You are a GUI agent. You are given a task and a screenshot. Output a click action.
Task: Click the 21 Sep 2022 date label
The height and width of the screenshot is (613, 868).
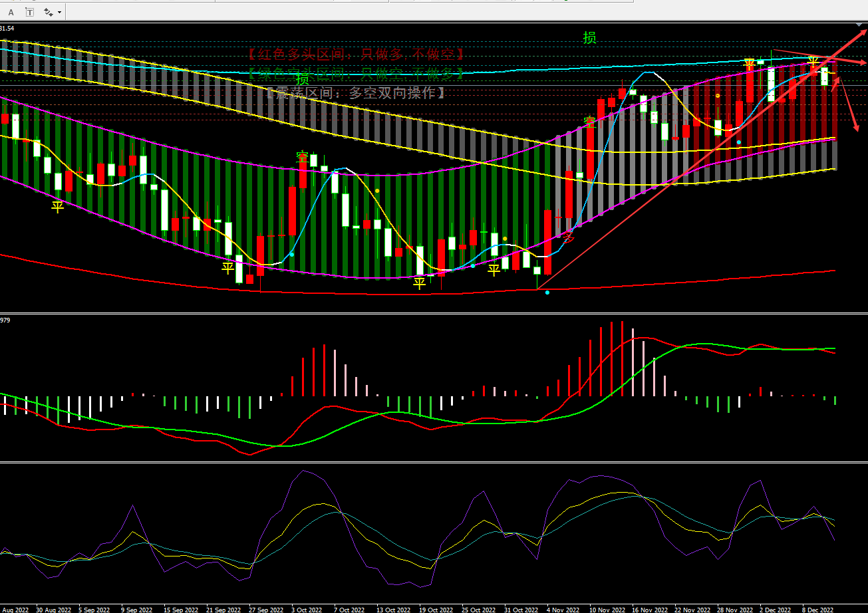[x=223, y=610]
